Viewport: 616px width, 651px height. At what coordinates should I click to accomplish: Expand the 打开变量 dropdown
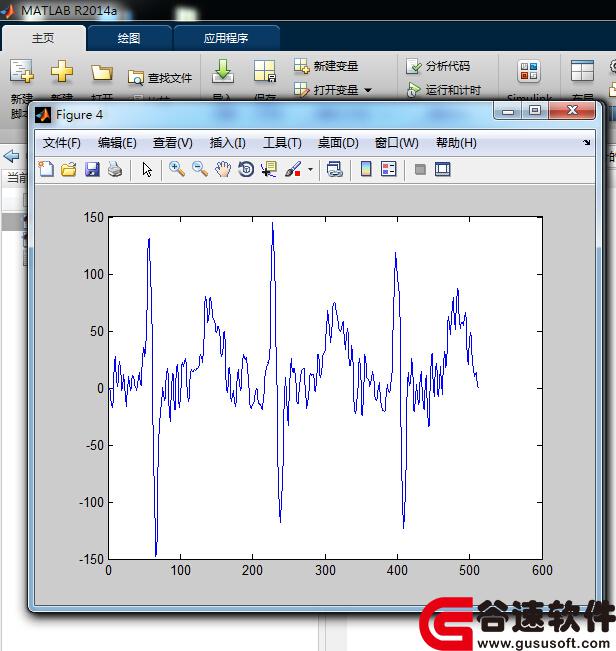[x=368, y=90]
